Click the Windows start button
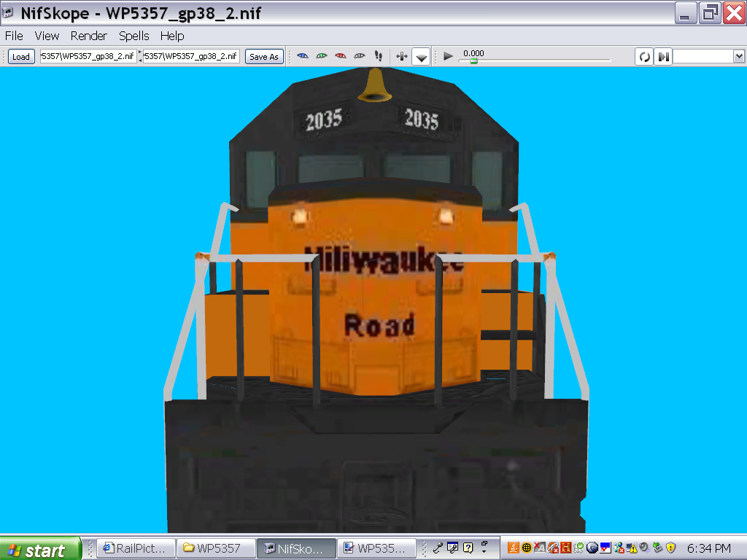 tap(40, 549)
